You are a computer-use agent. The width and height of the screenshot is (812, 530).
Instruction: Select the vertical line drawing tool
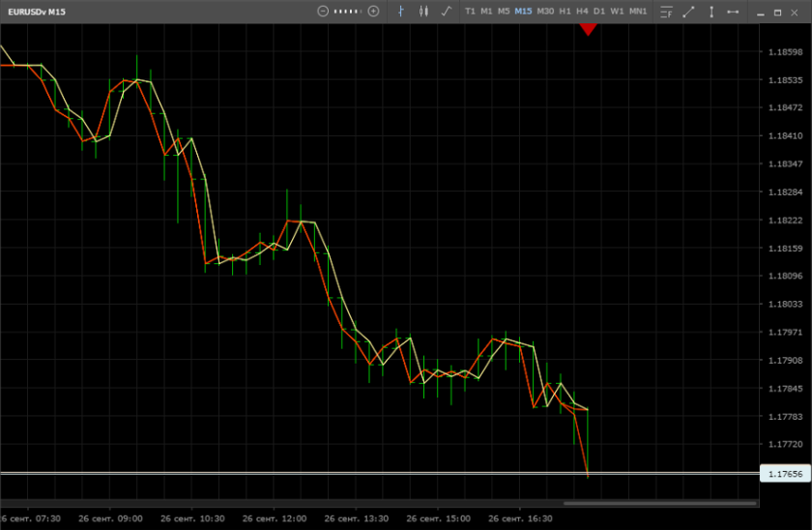tap(711, 12)
